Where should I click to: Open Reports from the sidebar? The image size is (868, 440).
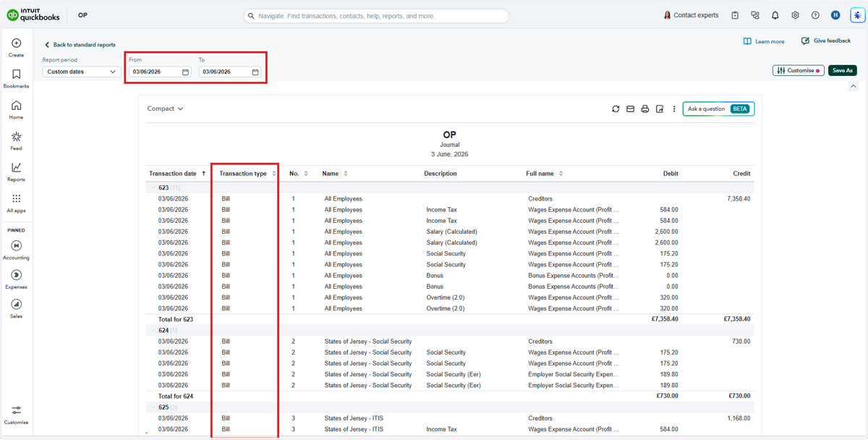click(16, 172)
